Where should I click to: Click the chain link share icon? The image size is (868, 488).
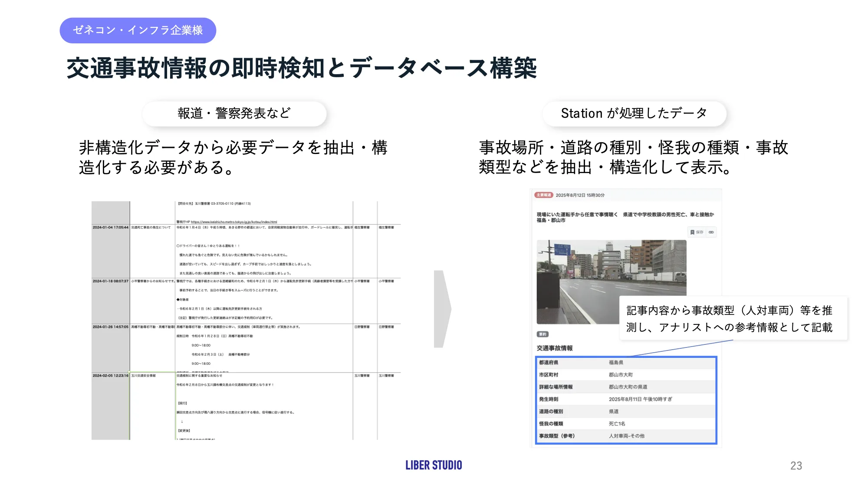tap(710, 232)
